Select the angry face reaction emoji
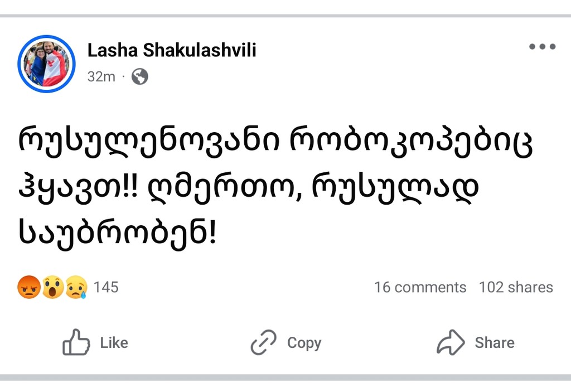Screen dimensions: 571x392 click(28, 287)
